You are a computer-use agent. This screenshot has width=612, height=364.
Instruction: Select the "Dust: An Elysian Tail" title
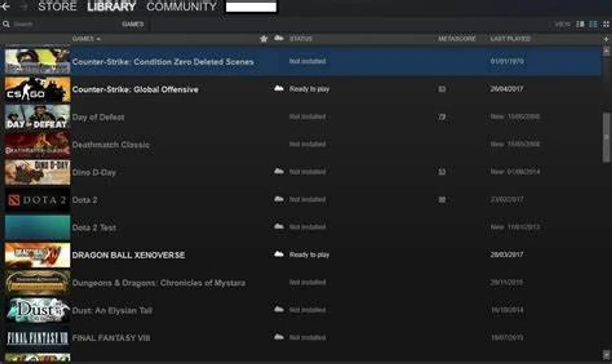[x=112, y=310]
